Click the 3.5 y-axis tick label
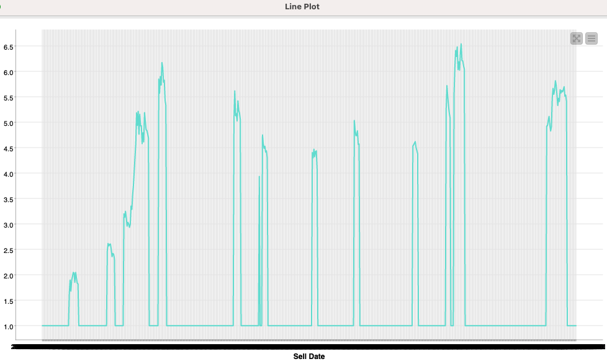The width and height of the screenshot is (607, 364). click(x=9, y=200)
